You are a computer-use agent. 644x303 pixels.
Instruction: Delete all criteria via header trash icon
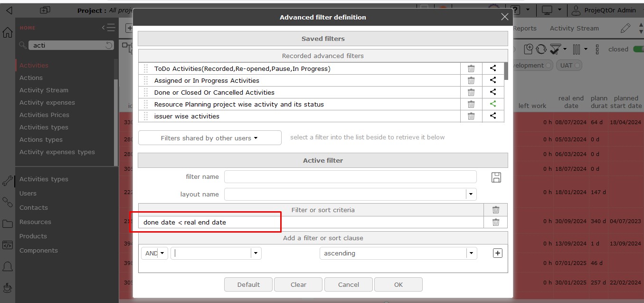495,210
